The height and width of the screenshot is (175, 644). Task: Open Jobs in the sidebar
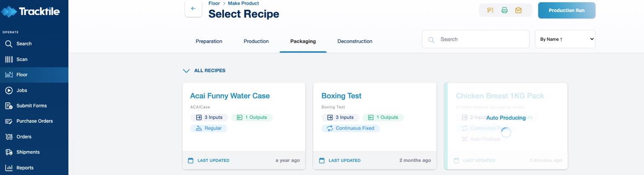(x=21, y=90)
